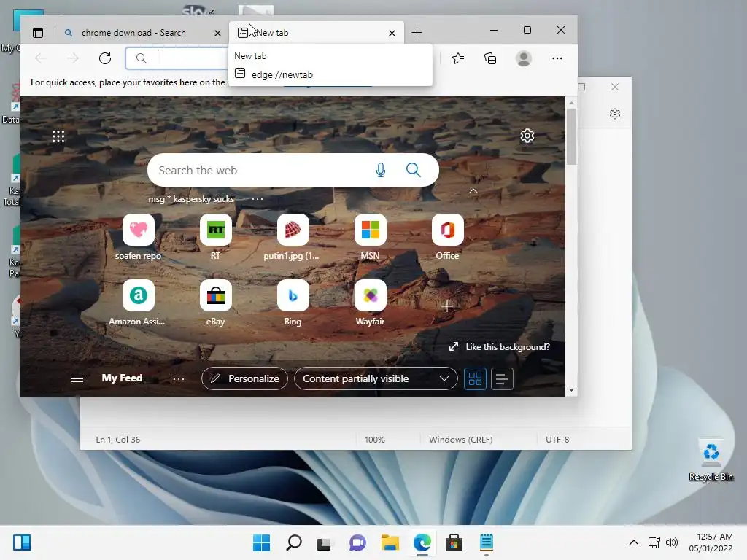Click the blue search magnifier icon

(x=413, y=170)
